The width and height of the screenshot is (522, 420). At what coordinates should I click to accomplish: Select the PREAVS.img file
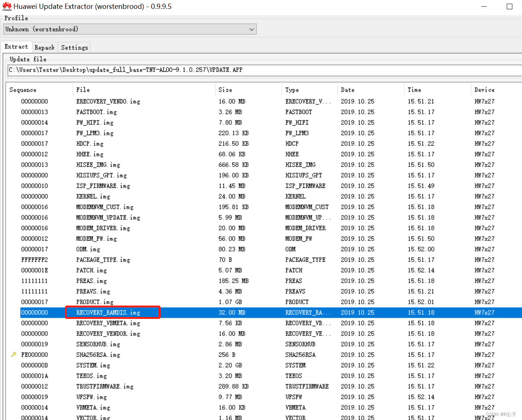93,291
